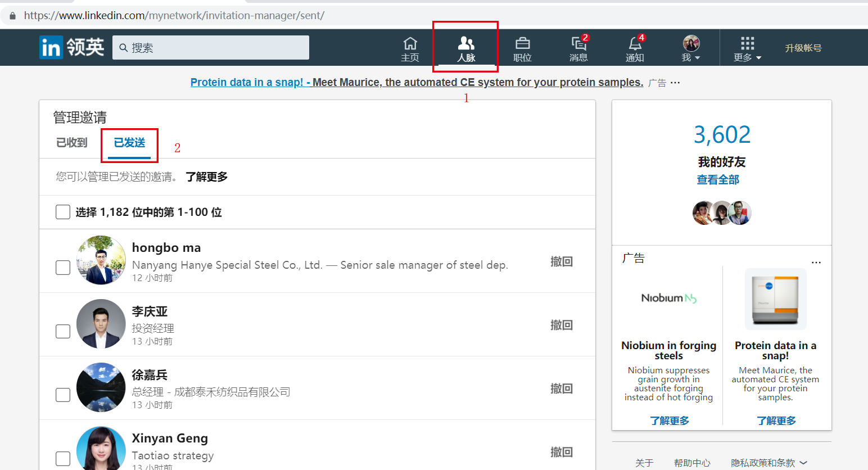Switch to the Received (已收到) tab

point(72,143)
